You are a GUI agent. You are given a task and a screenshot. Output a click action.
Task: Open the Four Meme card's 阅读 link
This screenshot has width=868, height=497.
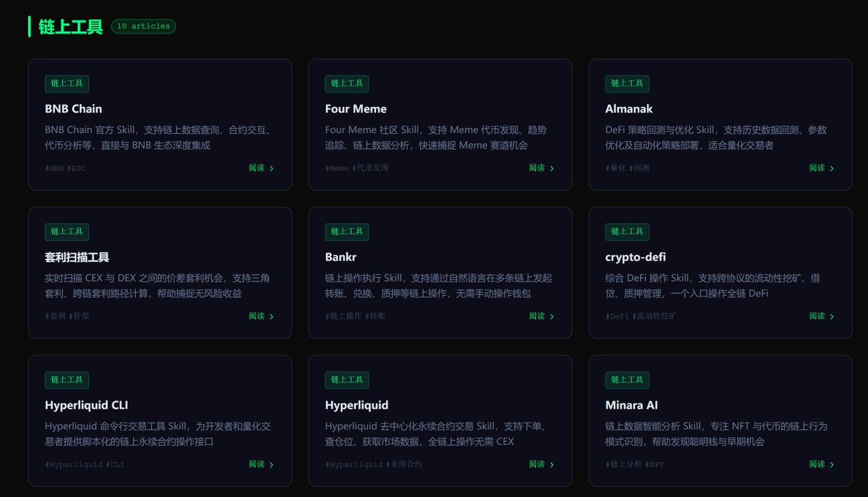(541, 168)
